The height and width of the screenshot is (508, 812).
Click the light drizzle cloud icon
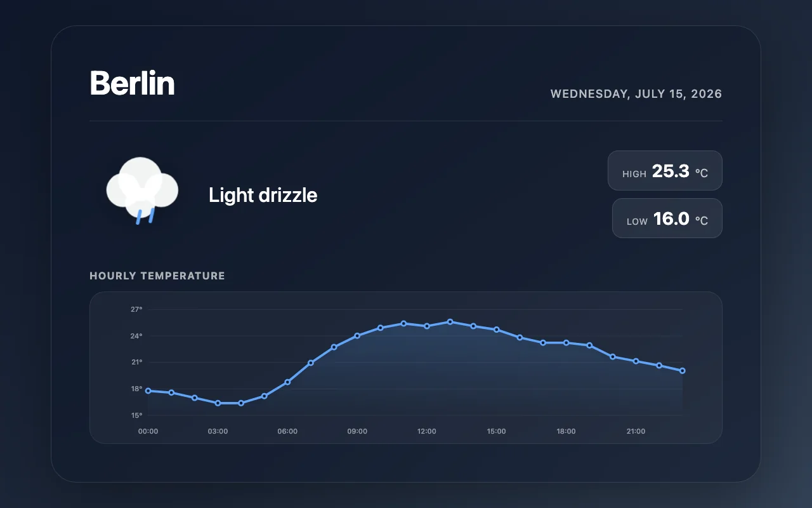click(142, 190)
